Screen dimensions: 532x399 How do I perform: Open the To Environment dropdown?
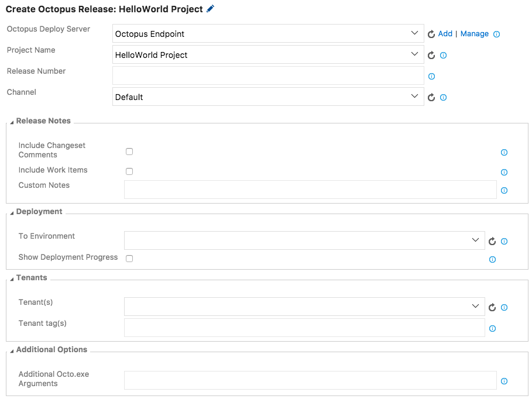[304, 240]
